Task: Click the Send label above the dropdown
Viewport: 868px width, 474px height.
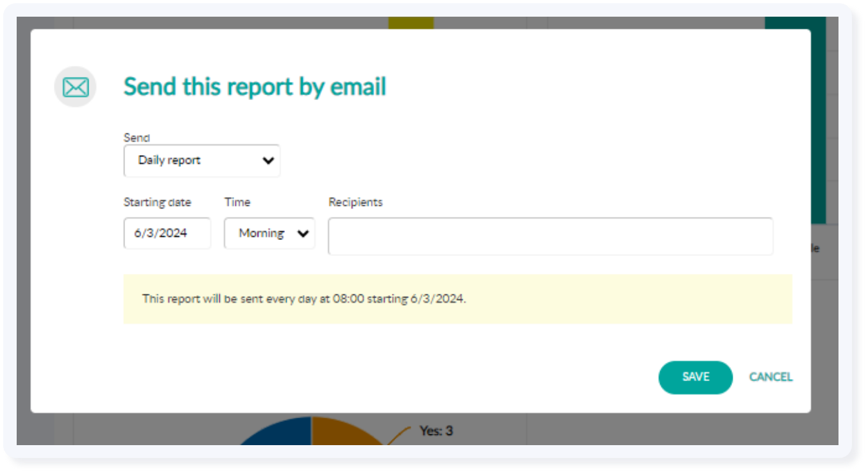Action: (136, 138)
